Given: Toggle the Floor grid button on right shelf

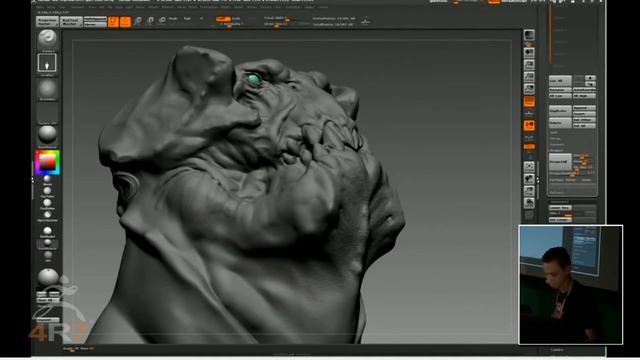Looking at the screenshot, I should click(529, 113).
